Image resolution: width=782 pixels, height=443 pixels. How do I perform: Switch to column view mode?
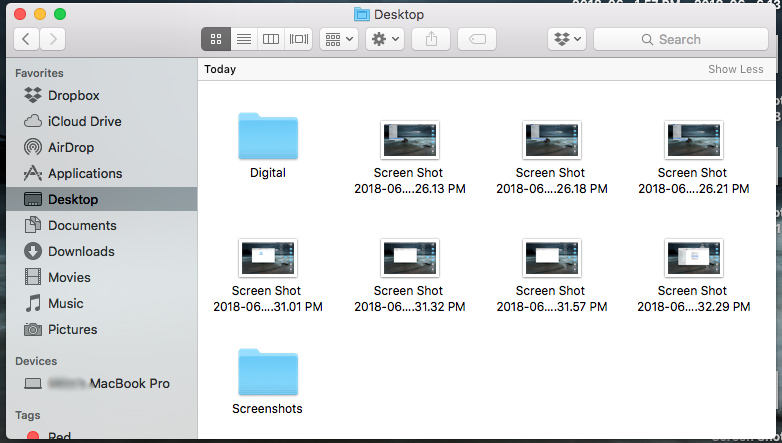[271, 39]
